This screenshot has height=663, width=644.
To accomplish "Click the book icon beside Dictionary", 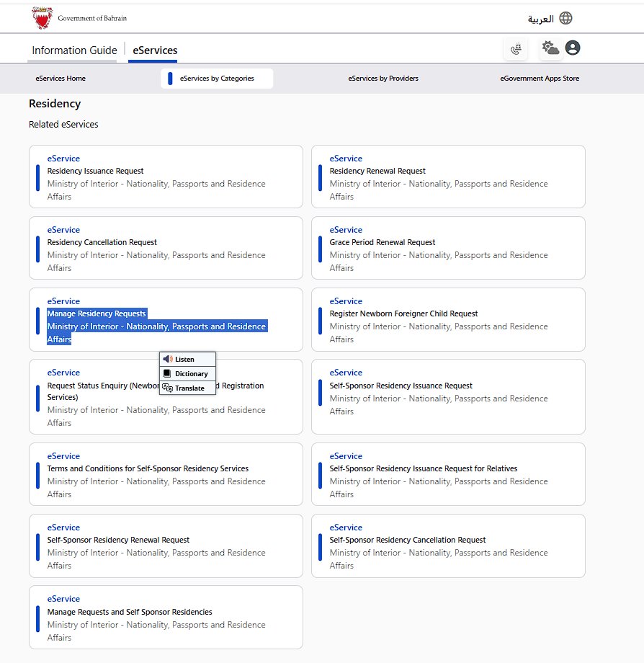I will click(x=169, y=373).
